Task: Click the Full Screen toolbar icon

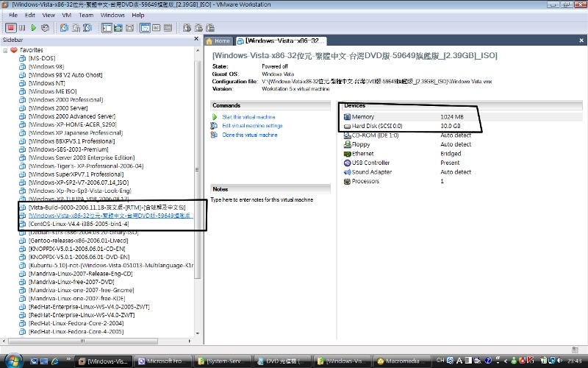Action: click(130, 28)
